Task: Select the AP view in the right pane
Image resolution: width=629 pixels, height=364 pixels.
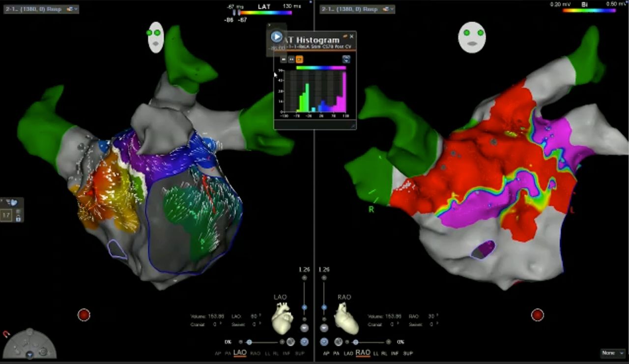Action: (326, 353)
